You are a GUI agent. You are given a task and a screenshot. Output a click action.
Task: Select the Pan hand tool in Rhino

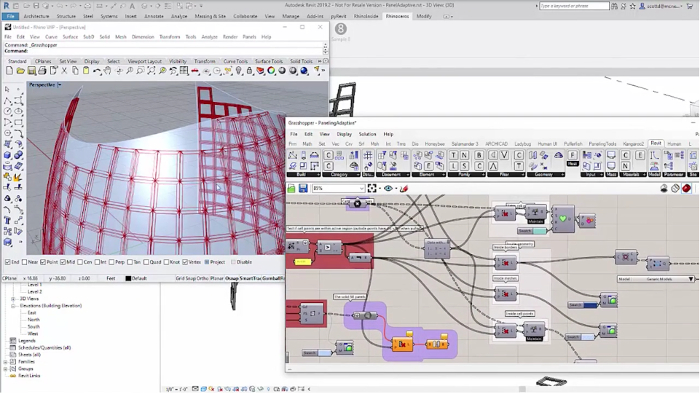(108, 71)
